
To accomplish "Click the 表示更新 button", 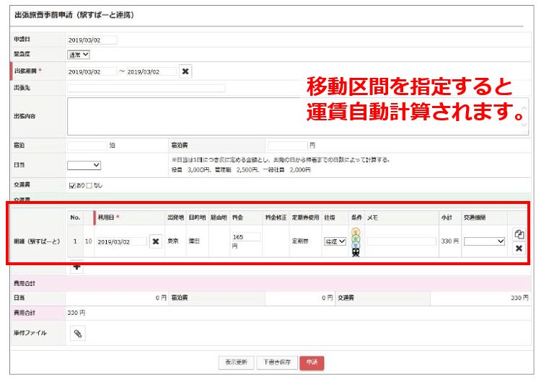I will (x=235, y=362).
